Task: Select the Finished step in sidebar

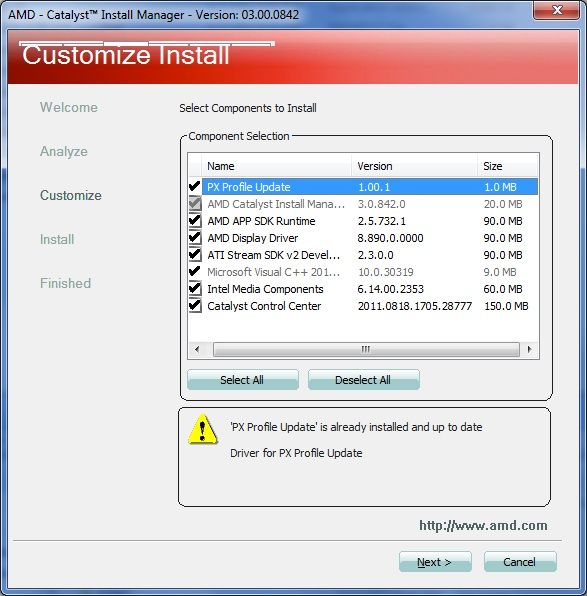Action: (x=65, y=283)
